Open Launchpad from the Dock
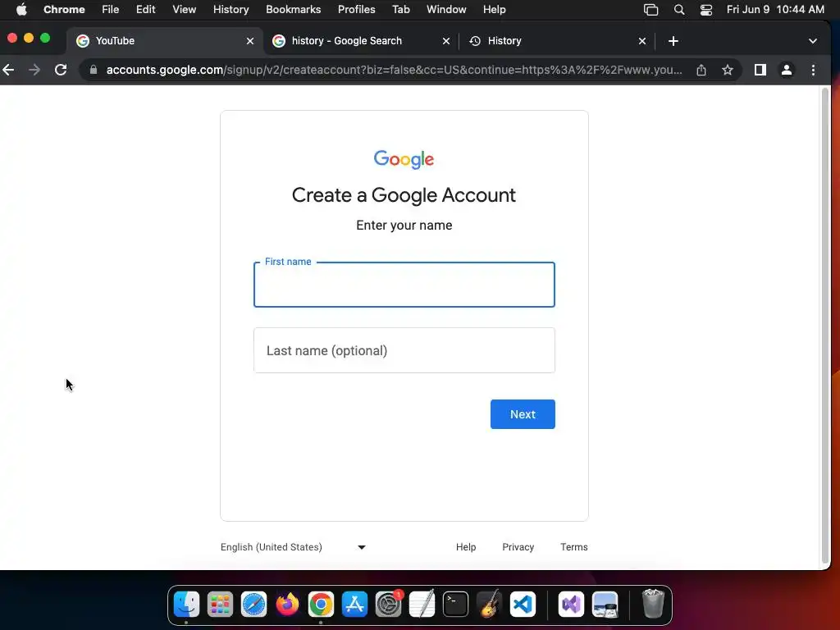The width and height of the screenshot is (840, 630). click(220, 605)
